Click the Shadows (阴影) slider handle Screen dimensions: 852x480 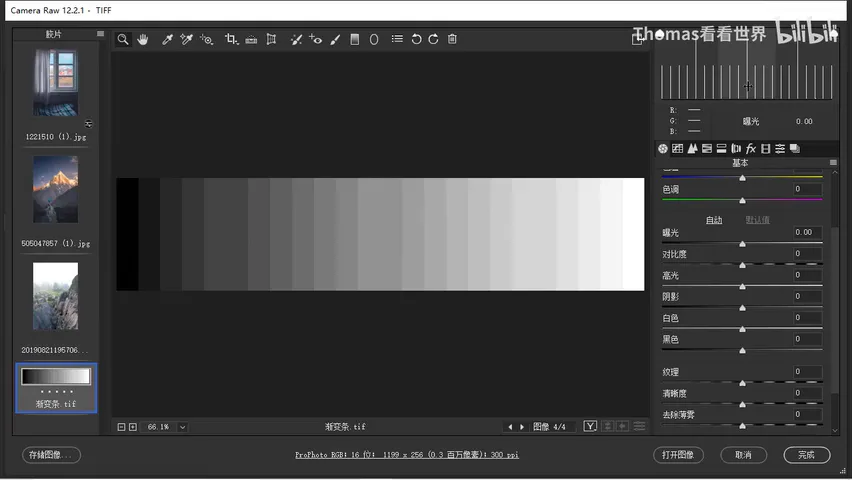click(x=742, y=308)
